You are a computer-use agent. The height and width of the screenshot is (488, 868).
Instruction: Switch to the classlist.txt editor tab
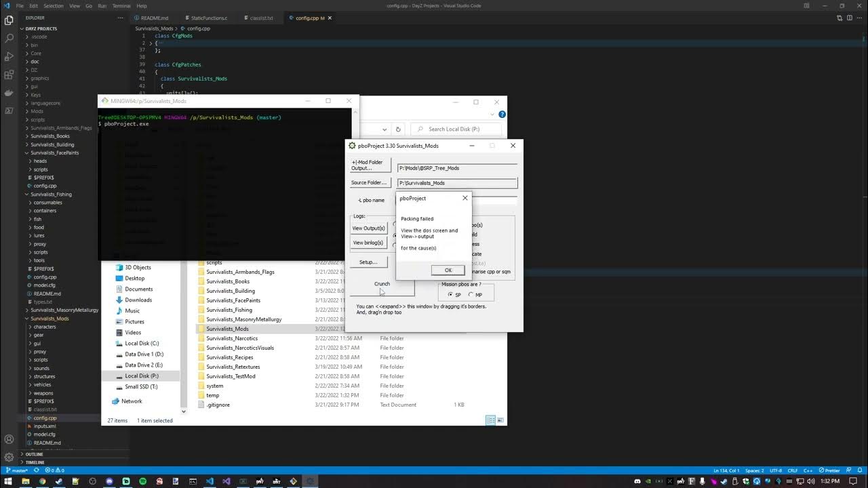point(261,18)
